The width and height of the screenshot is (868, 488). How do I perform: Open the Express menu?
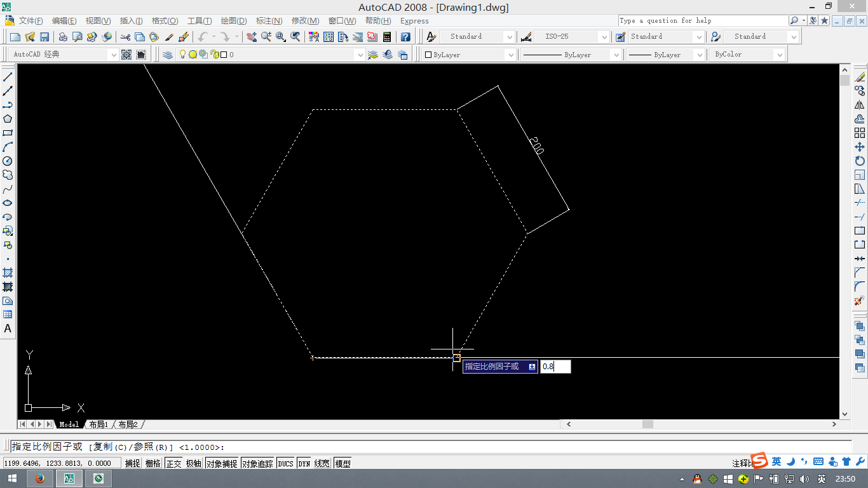coord(414,21)
